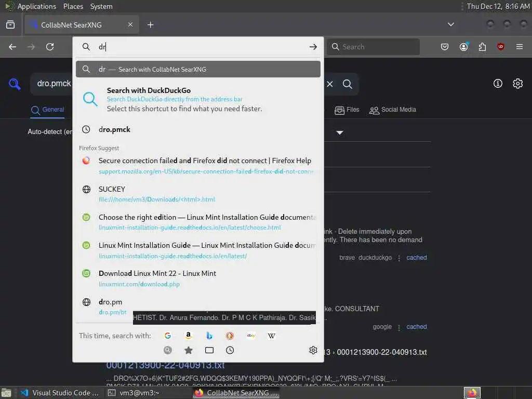Click the menu dots next to duckduckgo
Image resolution: width=532 pixels, height=399 pixels.
[399, 258]
